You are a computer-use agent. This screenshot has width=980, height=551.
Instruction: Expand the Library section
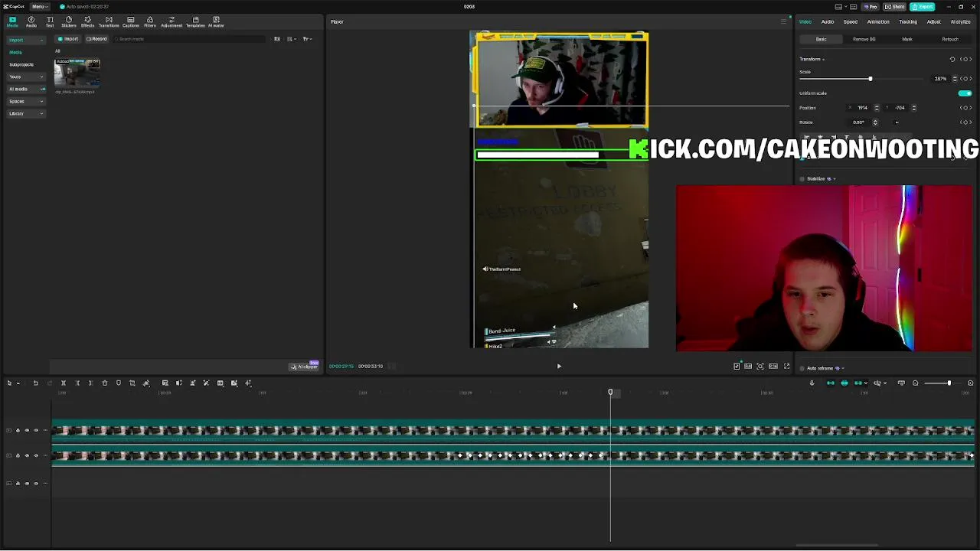[x=26, y=113]
